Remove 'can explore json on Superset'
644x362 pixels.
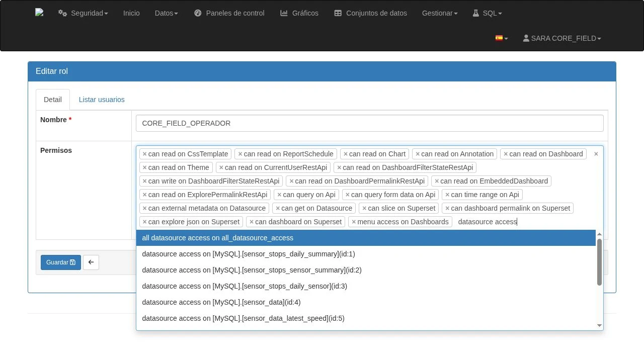[145, 222]
